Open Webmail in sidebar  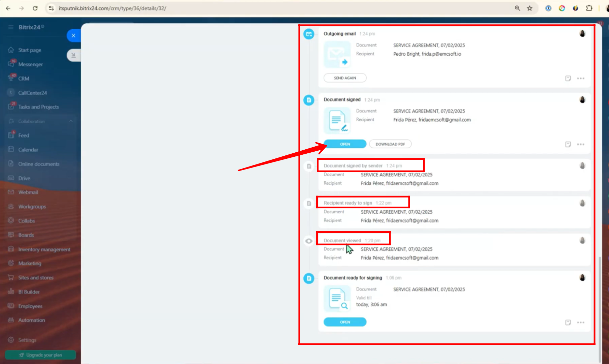coord(28,192)
